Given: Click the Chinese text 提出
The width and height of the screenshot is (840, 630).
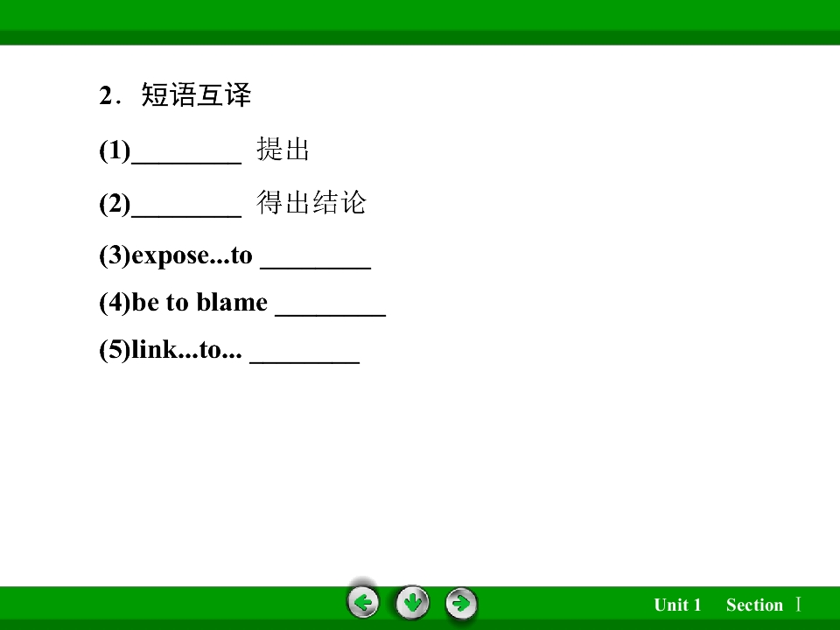Looking at the screenshot, I should click(283, 149).
